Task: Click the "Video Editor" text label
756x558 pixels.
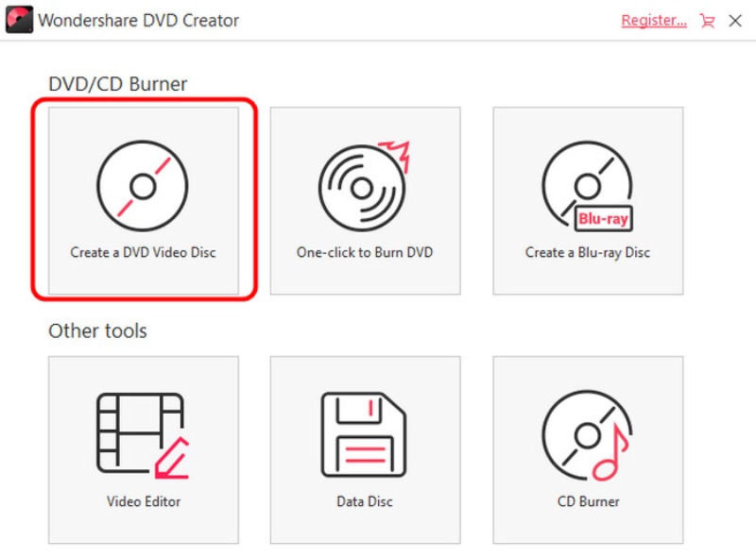Action: click(x=143, y=501)
